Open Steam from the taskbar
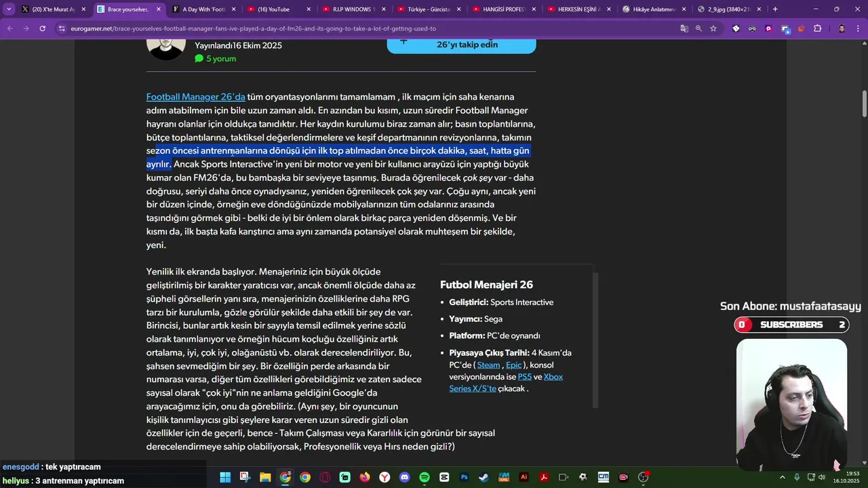This screenshot has height=488, width=868. 484,477
